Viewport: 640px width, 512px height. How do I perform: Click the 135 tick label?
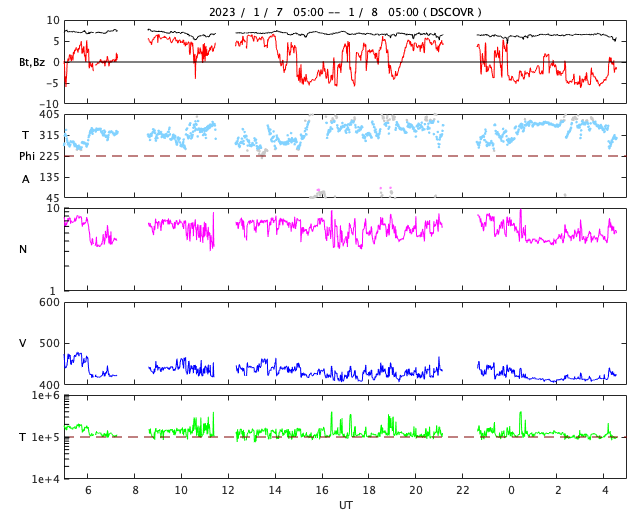click(49, 177)
